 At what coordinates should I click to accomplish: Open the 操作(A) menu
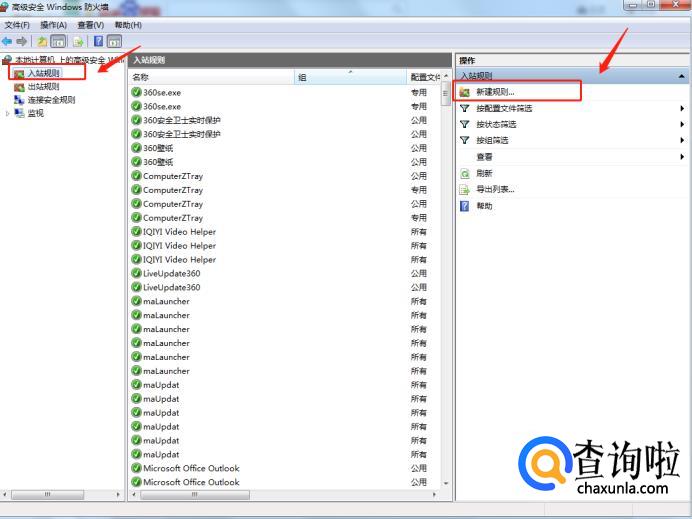pyautogui.click(x=53, y=25)
